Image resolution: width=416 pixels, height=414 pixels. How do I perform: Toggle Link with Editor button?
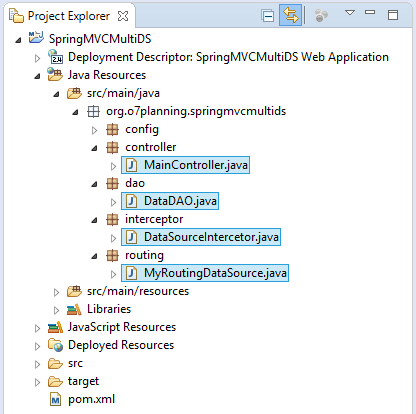coord(290,15)
